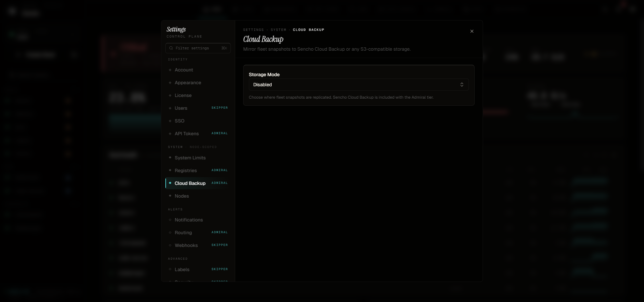Viewport: 644px width, 302px height.
Task: Go to the Routing alert settings
Action: tap(198, 233)
